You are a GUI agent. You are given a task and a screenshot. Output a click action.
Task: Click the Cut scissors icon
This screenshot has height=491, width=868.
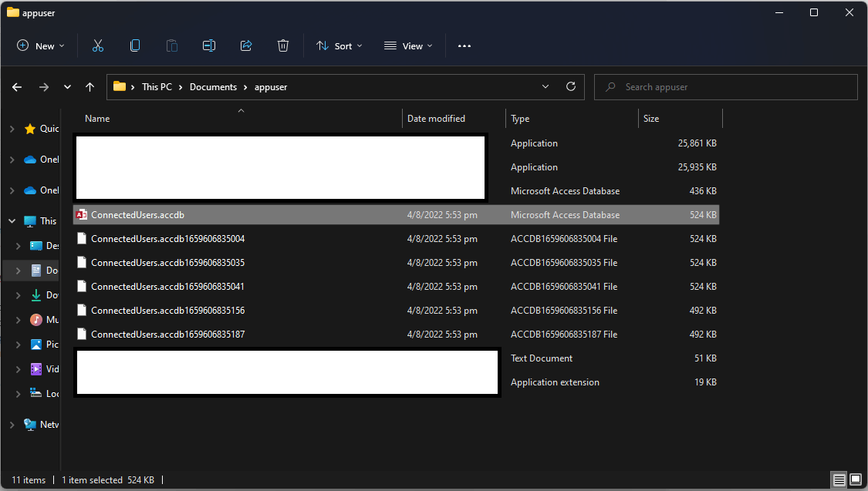(x=98, y=46)
